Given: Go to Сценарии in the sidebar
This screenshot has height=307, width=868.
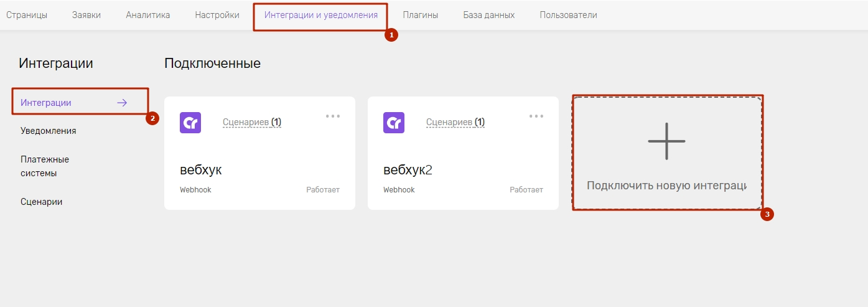Looking at the screenshot, I should pos(42,202).
